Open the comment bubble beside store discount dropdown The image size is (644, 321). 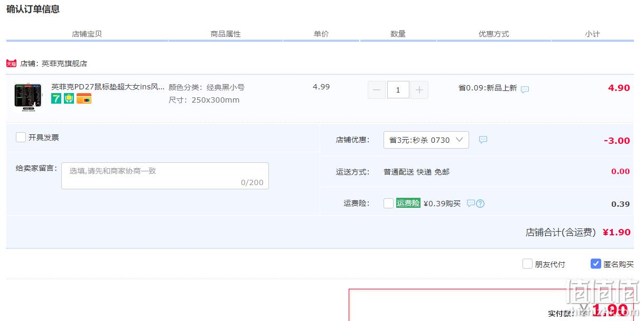click(483, 140)
